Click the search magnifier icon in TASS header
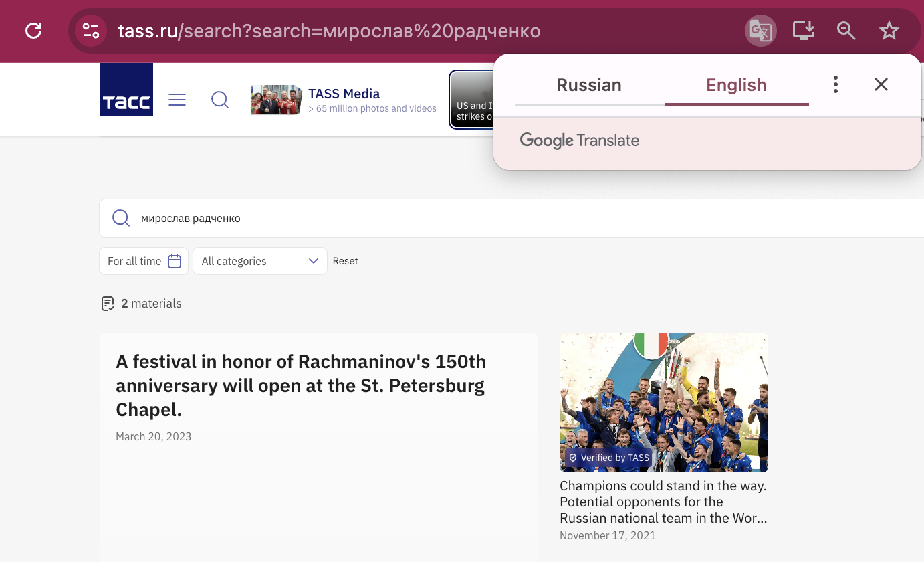924x562 pixels. pos(219,100)
